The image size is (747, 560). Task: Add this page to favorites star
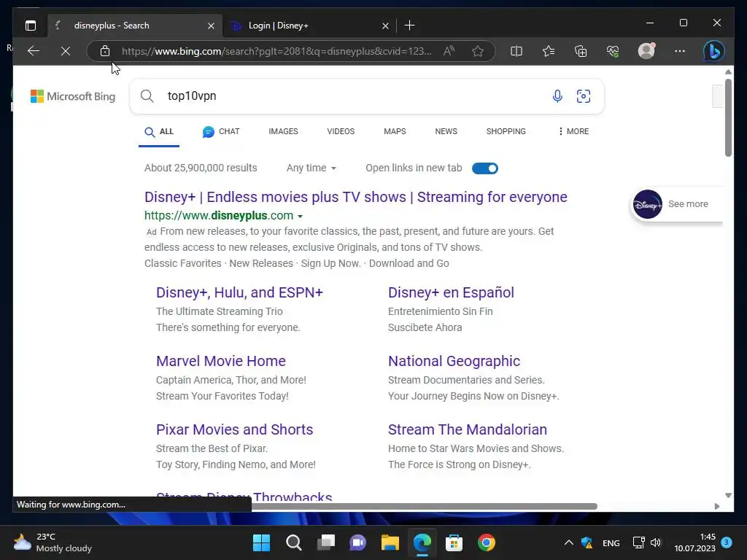tap(478, 51)
